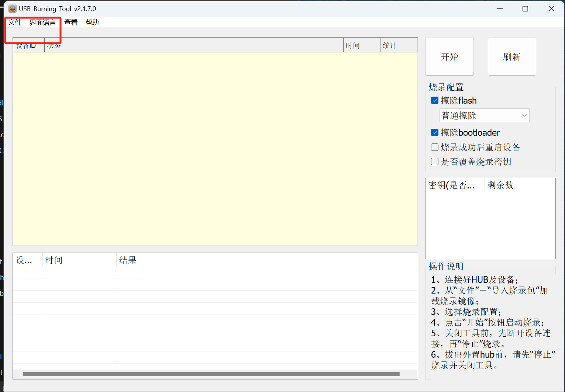This screenshot has height=392, width=565.
Task: Maximize the USB Burning Tool window
Action: pyautogui.click(x=525, y=9)
